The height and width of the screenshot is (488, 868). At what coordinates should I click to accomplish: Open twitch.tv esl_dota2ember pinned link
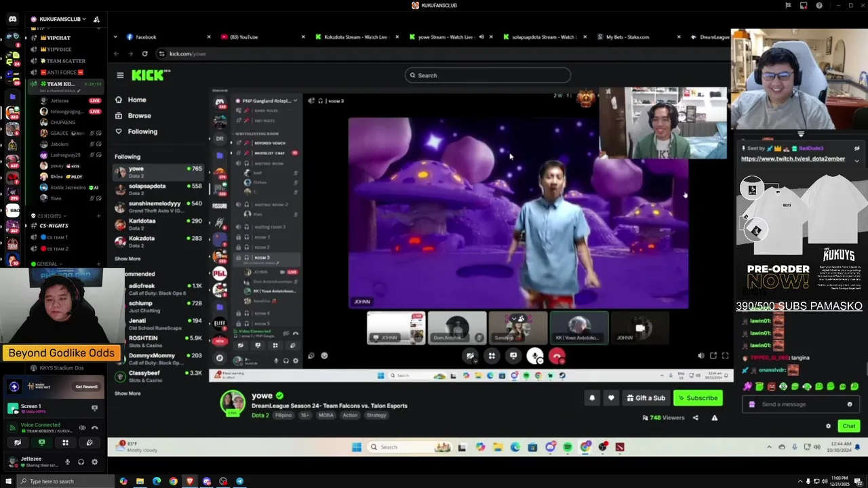point(793,159)
